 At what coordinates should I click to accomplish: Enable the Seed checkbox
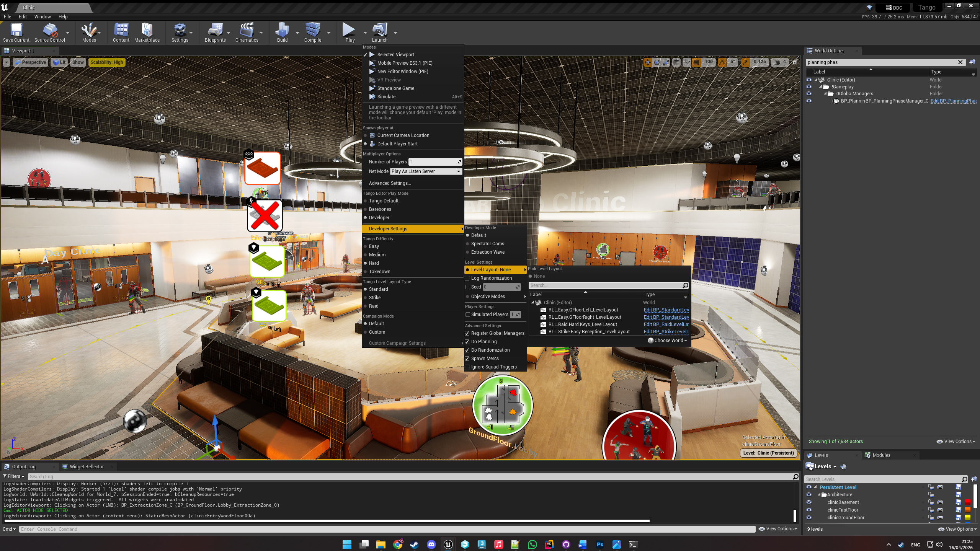[x=467, y=287]
